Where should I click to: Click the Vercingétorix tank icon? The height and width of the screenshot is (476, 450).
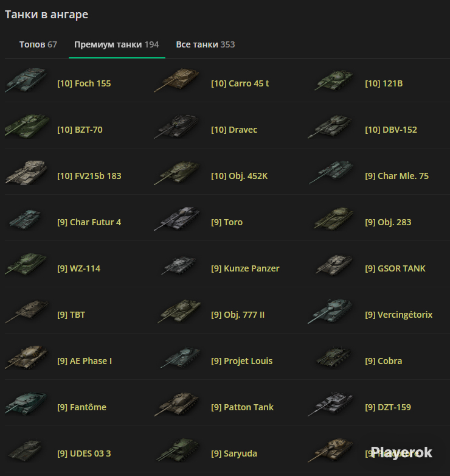(x=331, y=312)
